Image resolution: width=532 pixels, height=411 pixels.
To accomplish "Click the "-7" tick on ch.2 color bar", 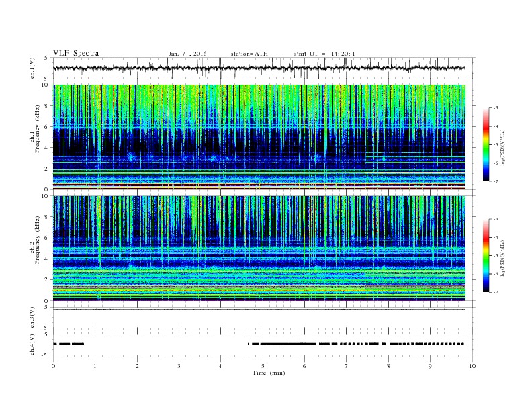I will pyautogui.click(x=496, y=292).
